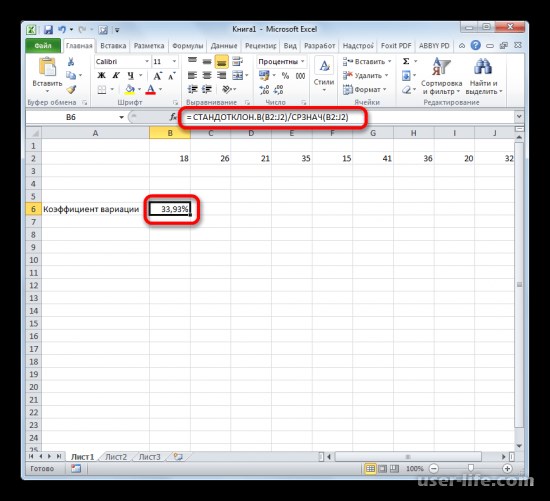Click the Help question mark icon
Viewport: 550px width, 501px height.
tap(475, 45)
